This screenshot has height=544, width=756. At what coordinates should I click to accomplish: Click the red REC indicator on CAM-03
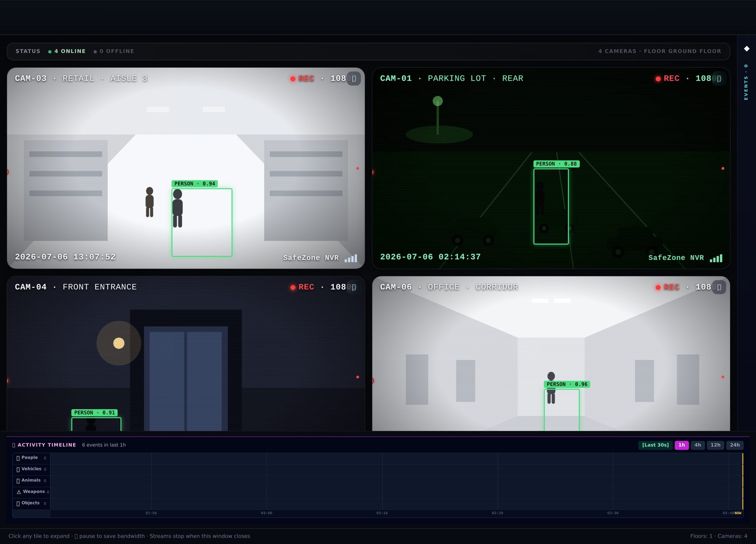click(x=302, y=78)
